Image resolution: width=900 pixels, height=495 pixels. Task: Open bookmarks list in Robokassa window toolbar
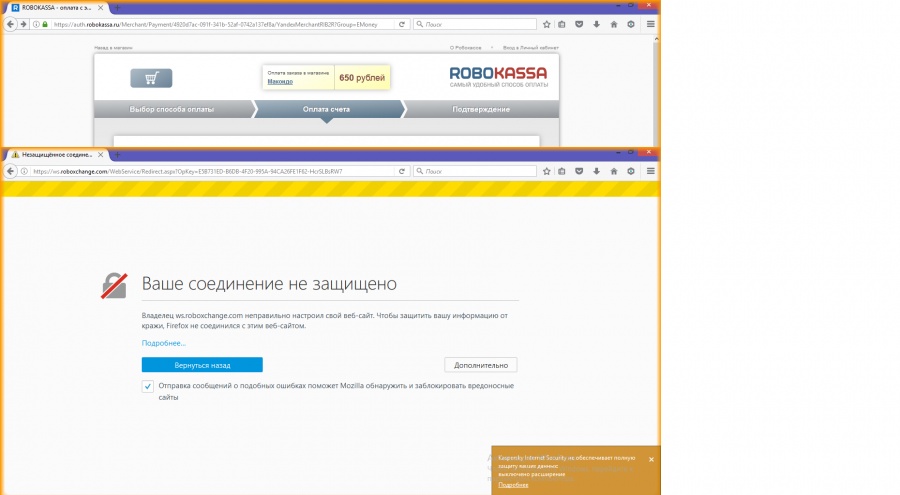coord(562,24)
